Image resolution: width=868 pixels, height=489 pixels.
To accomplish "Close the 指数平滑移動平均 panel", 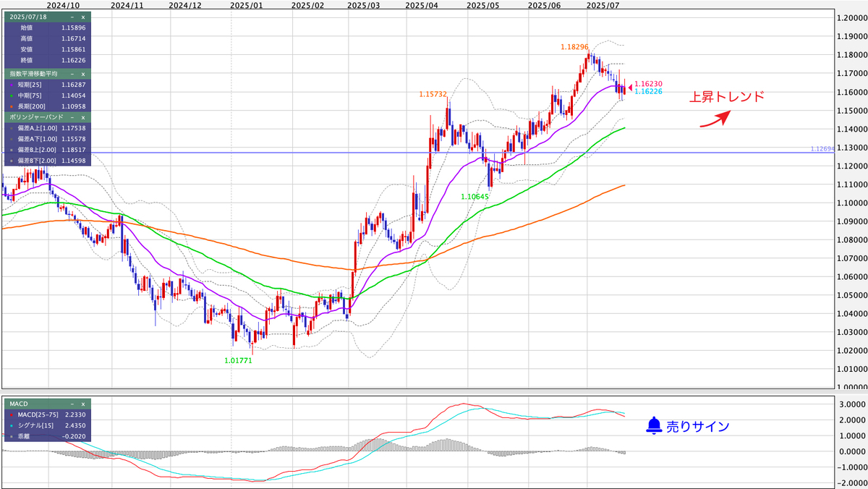I will [82, 74].
